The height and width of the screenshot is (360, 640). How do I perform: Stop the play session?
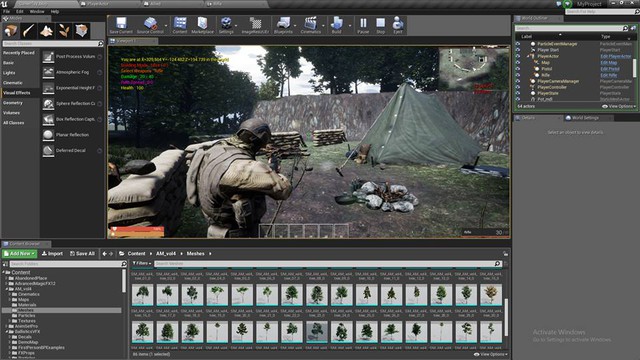pyautogui.click(x=380, y=25)
